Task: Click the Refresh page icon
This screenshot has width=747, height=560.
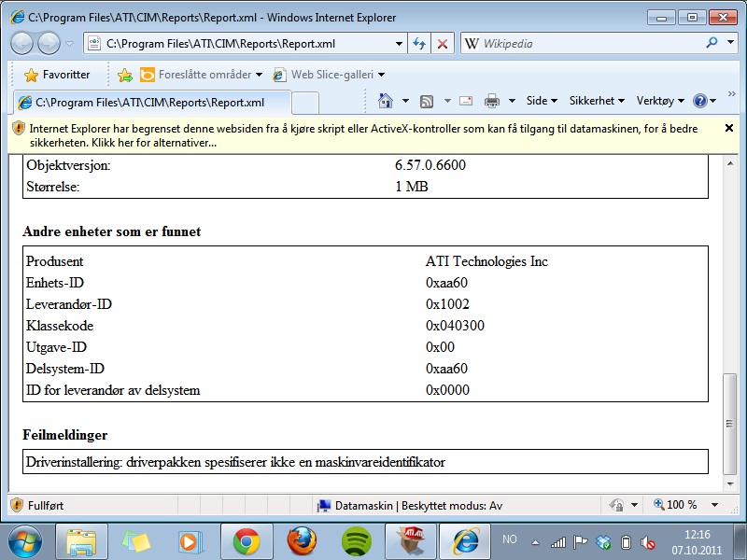Action: pyautogui.click(x=420, y=44)
